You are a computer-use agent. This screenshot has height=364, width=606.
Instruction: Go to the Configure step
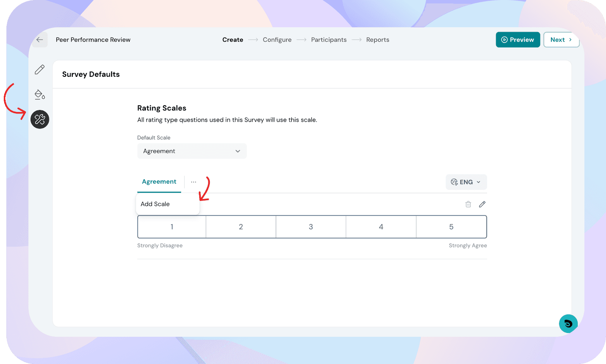click(277, 40)
